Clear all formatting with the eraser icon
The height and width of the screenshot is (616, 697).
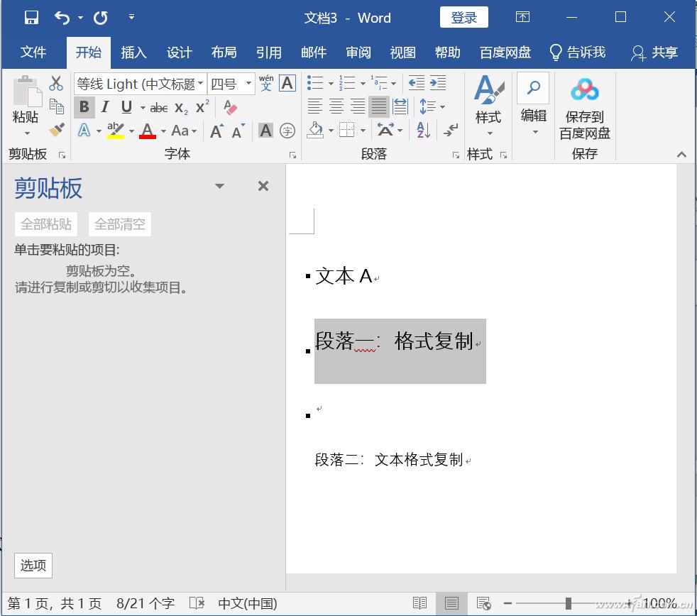(229, 108)
